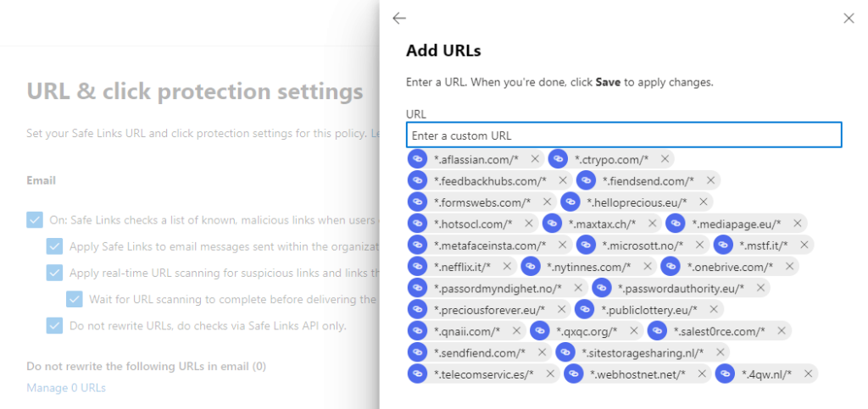This screenshot has width=868, height=409.
Task: Remove the *.4qw.nl/* URL chip
Action: [x=809, y=374]
